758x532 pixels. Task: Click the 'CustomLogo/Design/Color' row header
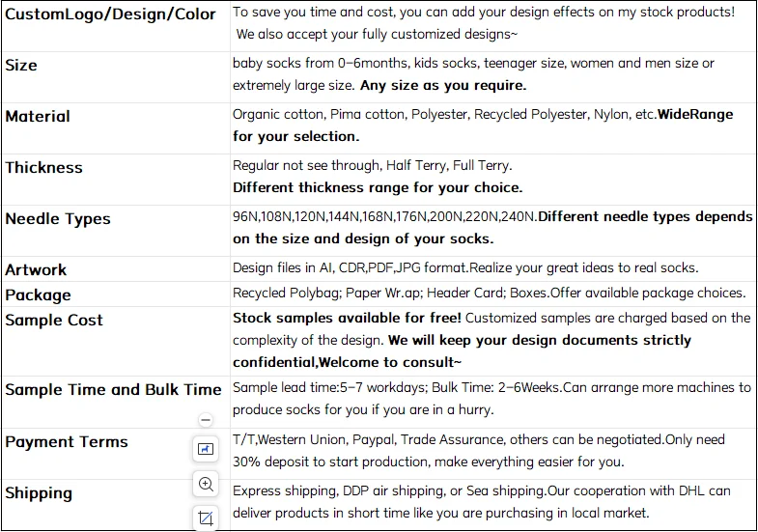coord(110,14)
